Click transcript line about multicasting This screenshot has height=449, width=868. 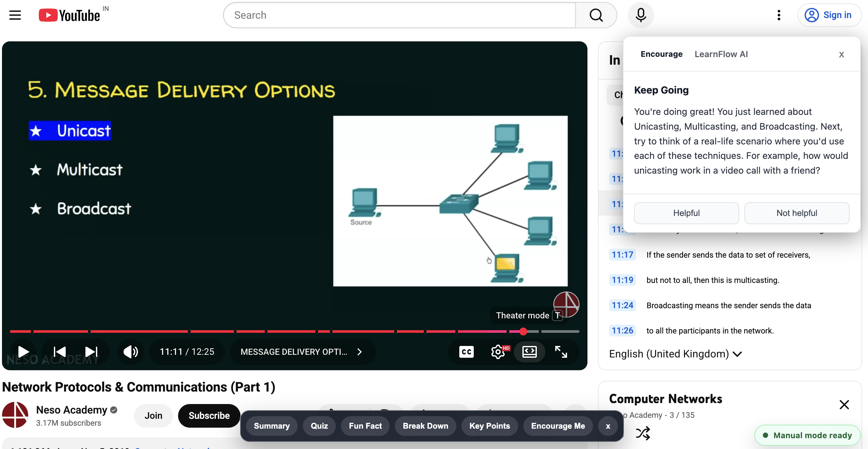[x=713, y=280]
